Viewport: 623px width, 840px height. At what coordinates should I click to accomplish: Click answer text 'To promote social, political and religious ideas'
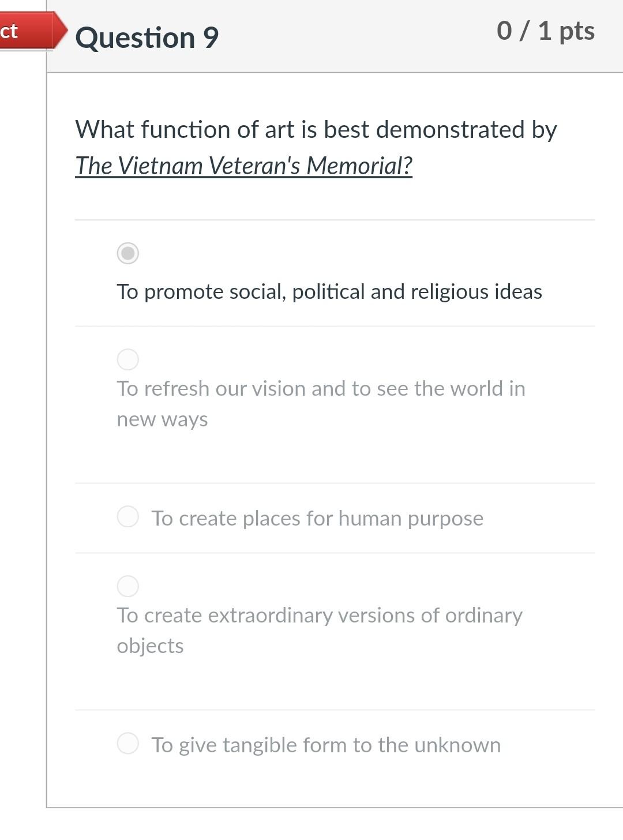[x=329, y=292]
